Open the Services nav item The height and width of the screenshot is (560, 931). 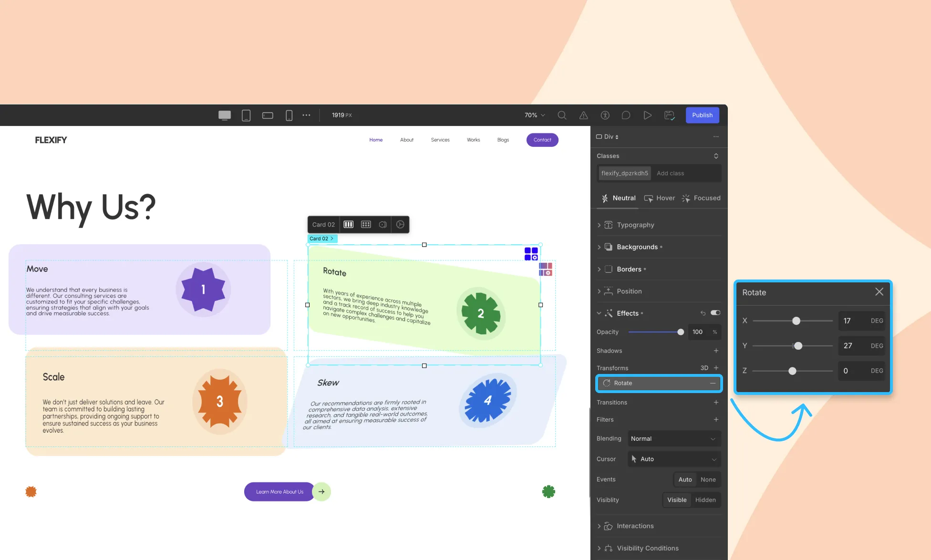coord(440,140)
